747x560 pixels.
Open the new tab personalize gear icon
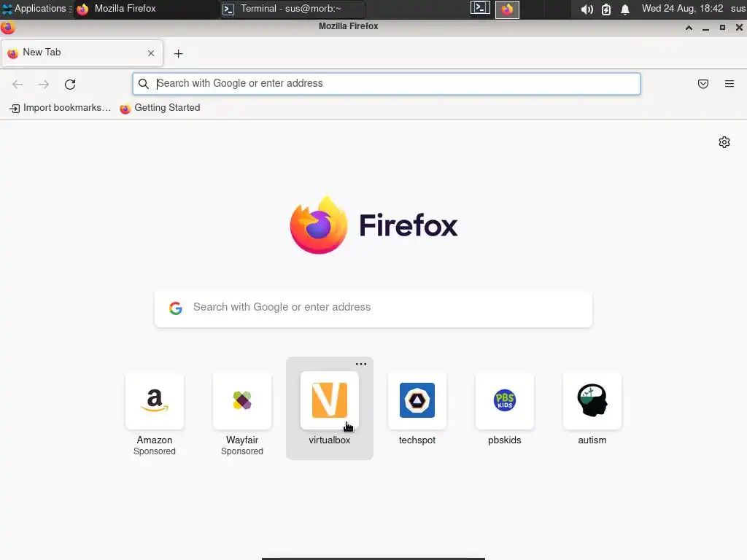click(724, 142)
